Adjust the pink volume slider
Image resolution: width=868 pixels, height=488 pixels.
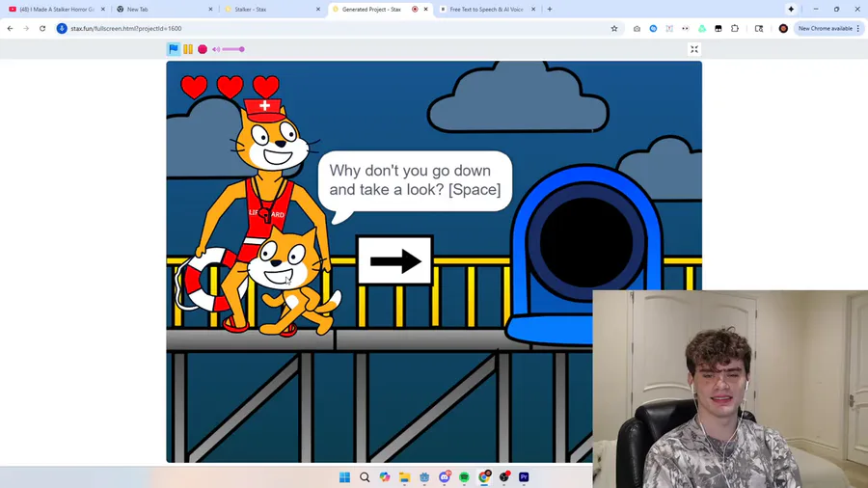coord(233,49)
